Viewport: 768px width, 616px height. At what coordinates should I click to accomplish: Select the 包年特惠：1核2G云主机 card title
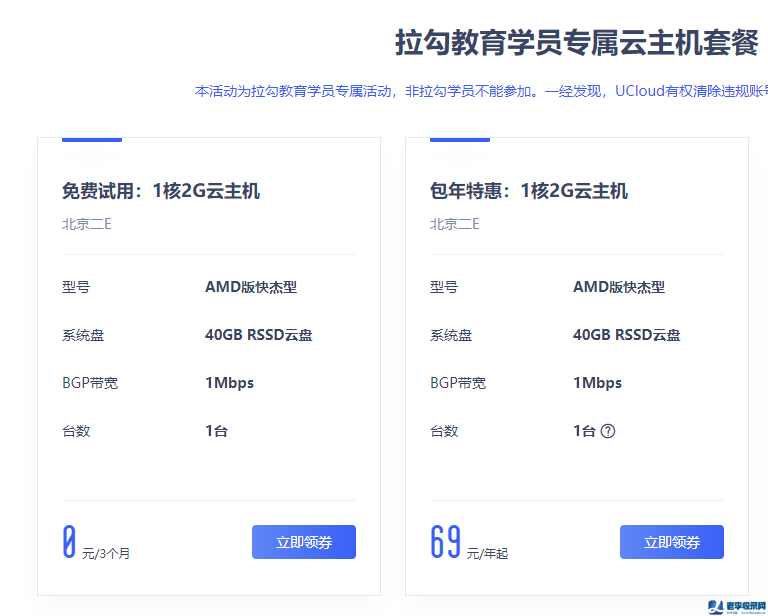[529, 191]
